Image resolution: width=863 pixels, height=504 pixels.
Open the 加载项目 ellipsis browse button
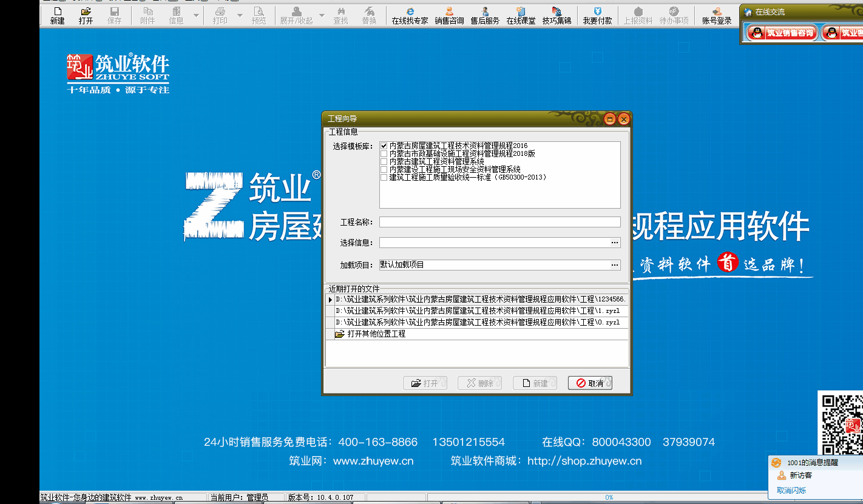pyautogui.click(x=615, y=265)
